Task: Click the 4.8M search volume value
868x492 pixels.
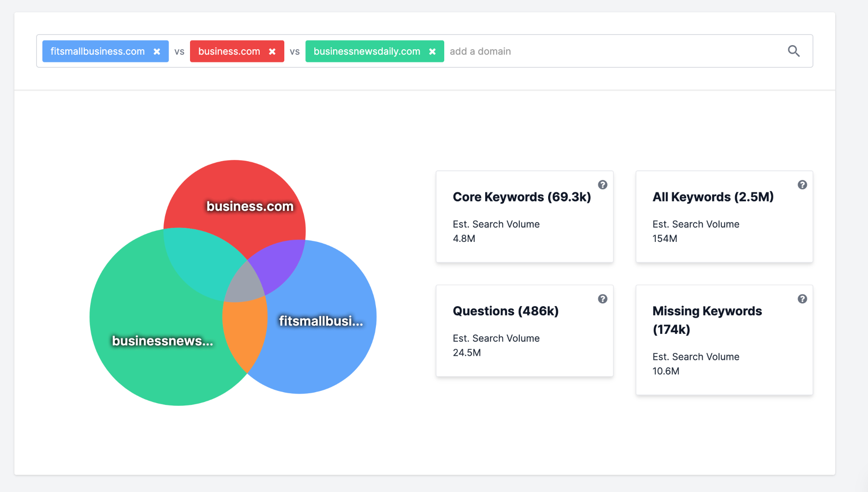Action: click(x=464, y=239)
